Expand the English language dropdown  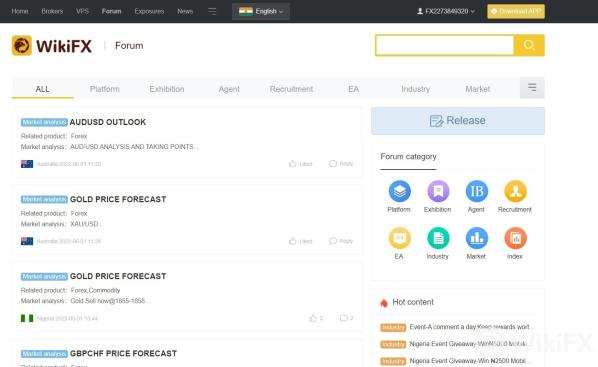coord(261,11)
